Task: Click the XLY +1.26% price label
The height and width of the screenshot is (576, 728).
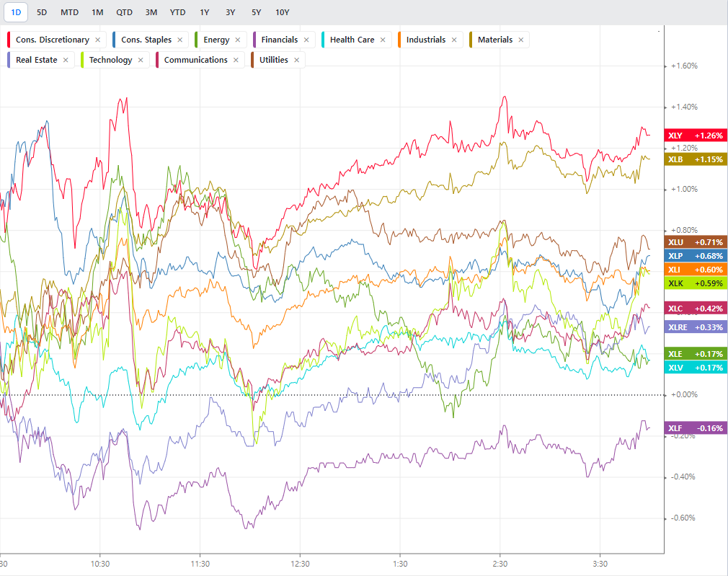Action: tap(696, 136)
